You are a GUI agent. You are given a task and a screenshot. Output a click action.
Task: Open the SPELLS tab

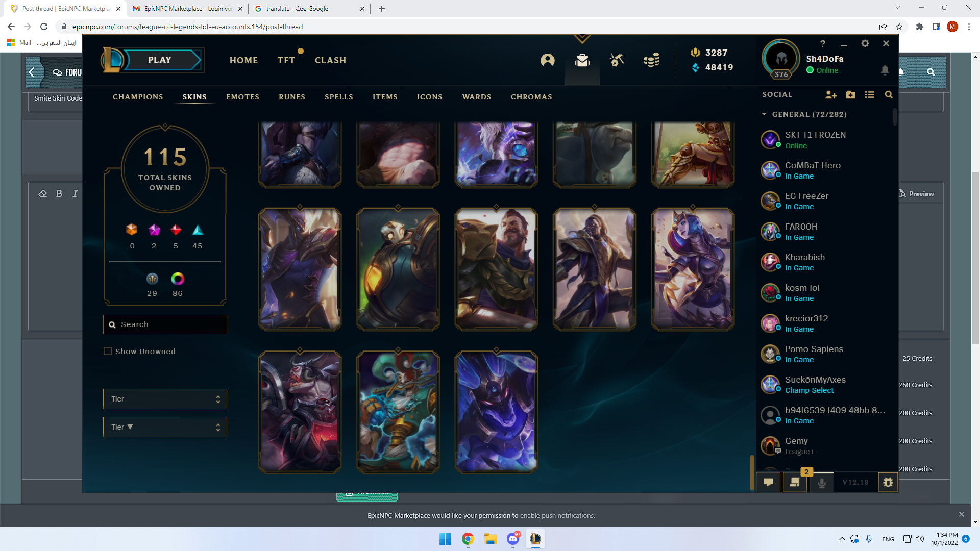coord(339,97)
